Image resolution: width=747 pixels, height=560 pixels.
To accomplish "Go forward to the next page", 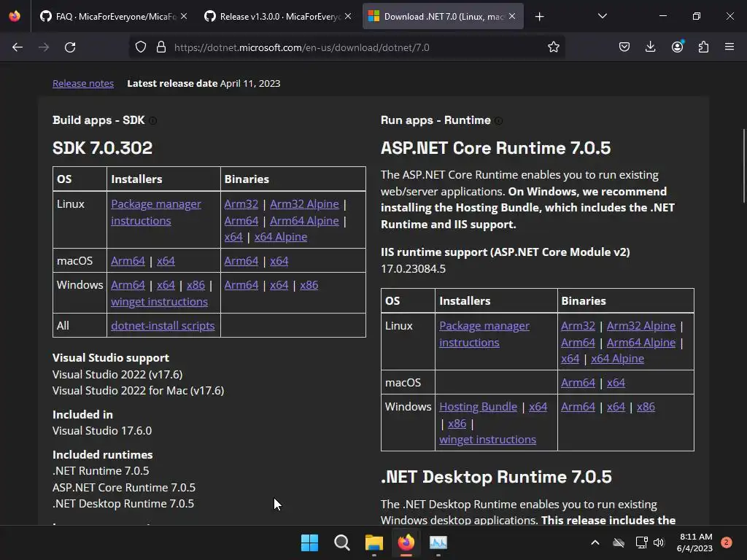I will tap(44, 47).
